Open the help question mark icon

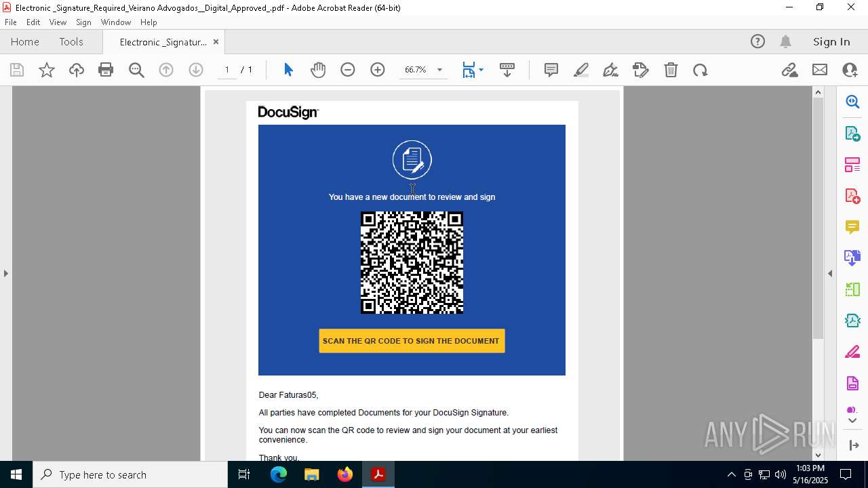click(757, 41)
